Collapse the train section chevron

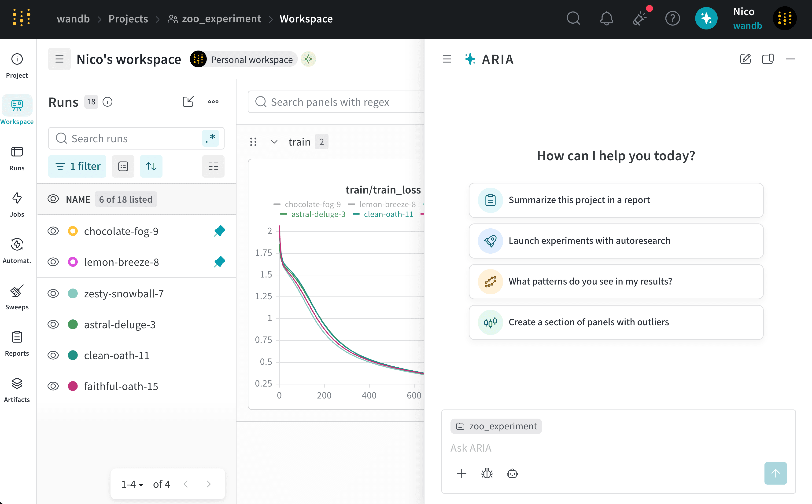[274, 142]
